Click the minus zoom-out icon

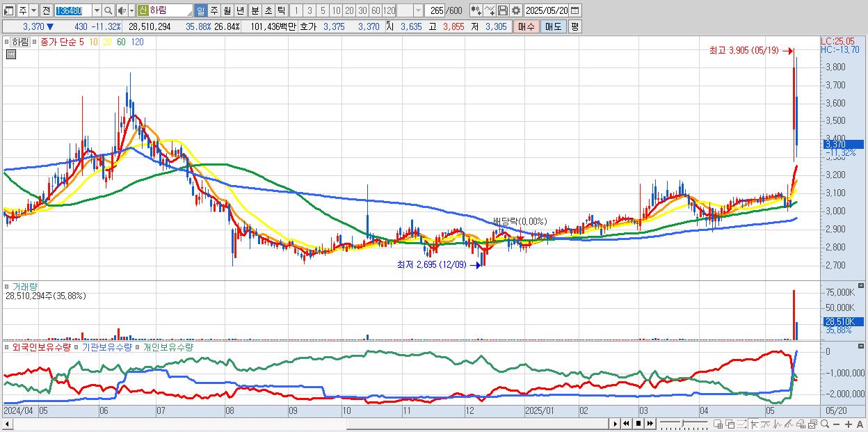tap(837, 423)
